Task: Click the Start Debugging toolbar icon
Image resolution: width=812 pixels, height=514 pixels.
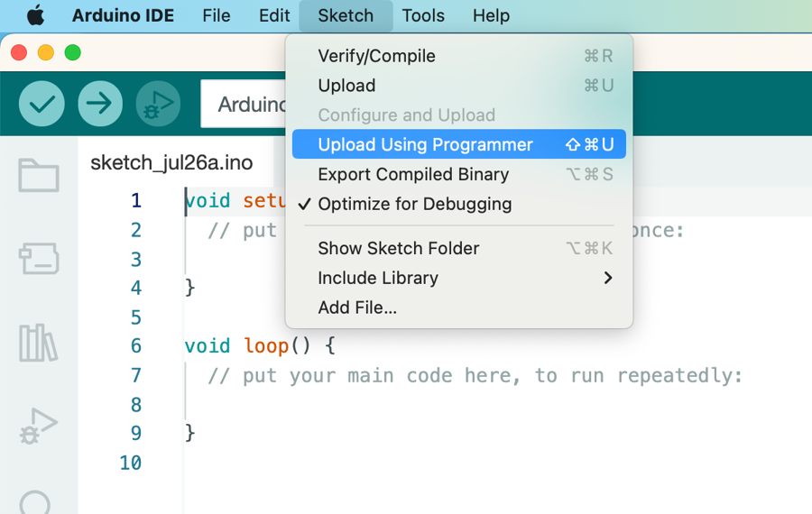Action: [158, 104]
